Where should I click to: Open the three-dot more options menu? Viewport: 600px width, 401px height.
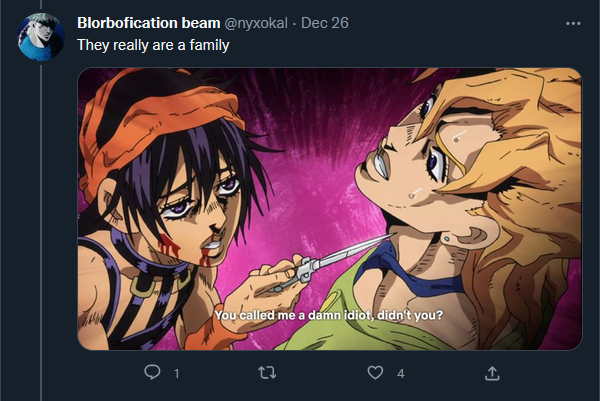pyautogui.click(x=573, y=23)
